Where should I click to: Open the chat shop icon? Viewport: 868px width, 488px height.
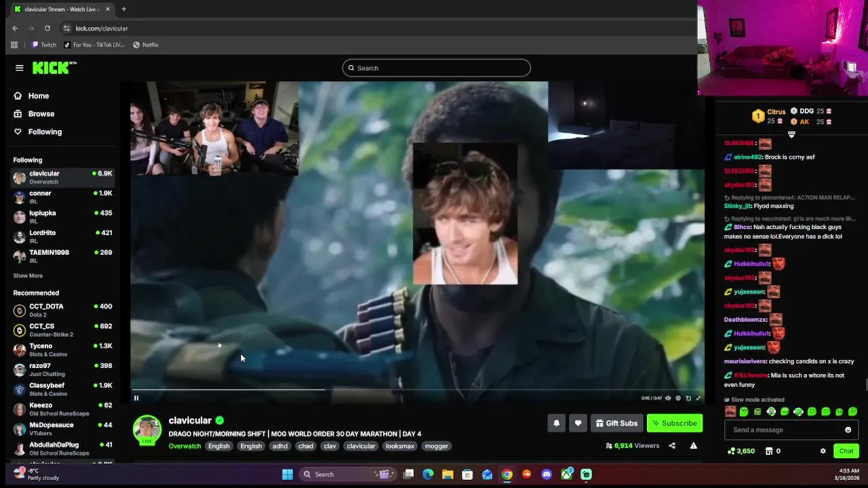(x=768, y=451)
